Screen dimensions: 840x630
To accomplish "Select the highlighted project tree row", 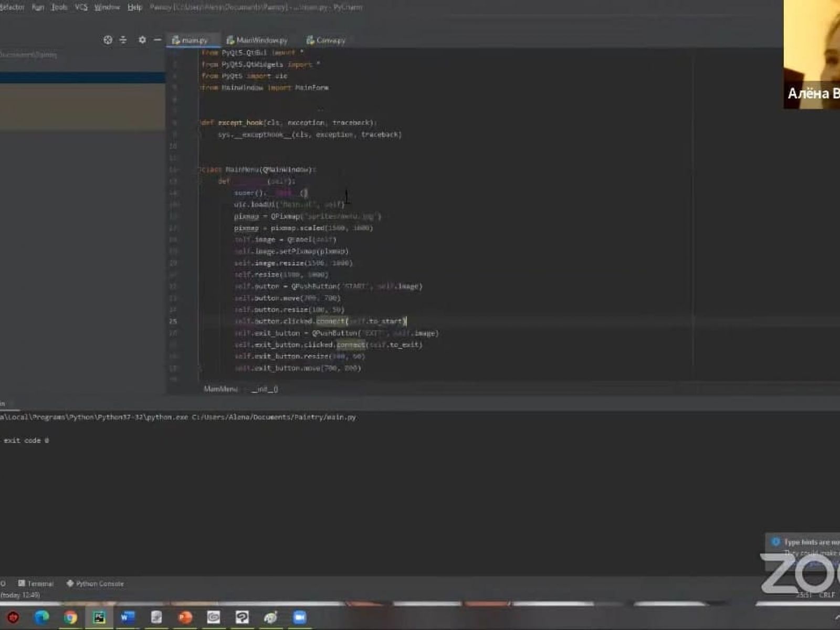I will [x=82, y=78].
